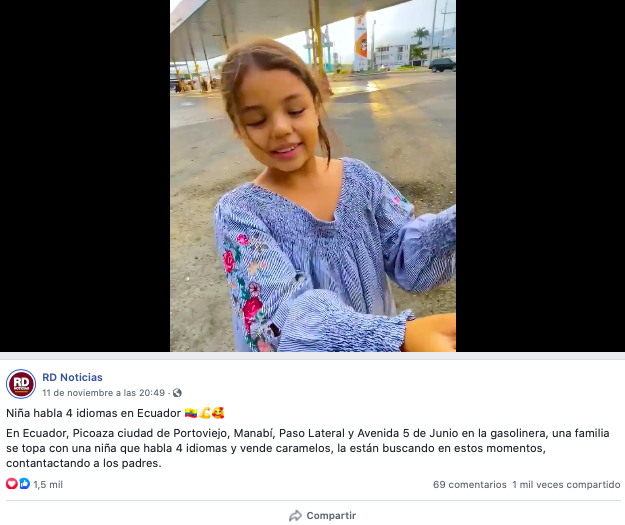625x525 pixels.
Task: Click the Compartir button label
Action: pos(331,516)
